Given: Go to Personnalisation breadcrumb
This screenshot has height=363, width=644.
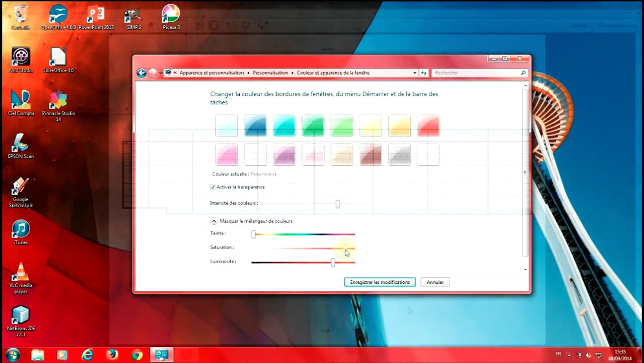Looking at the screenshot, I should (x=270, y=73).
